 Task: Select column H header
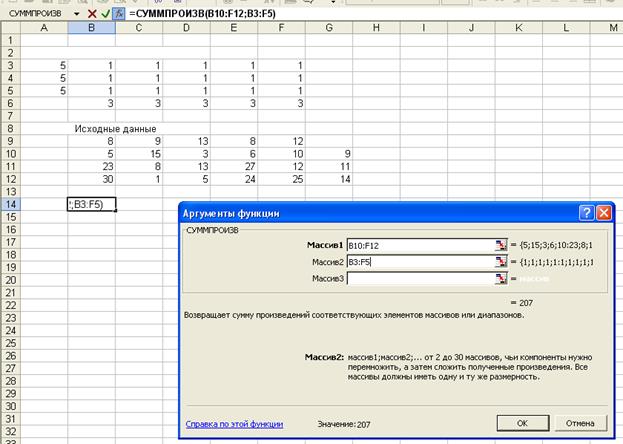tap(376, 28)
